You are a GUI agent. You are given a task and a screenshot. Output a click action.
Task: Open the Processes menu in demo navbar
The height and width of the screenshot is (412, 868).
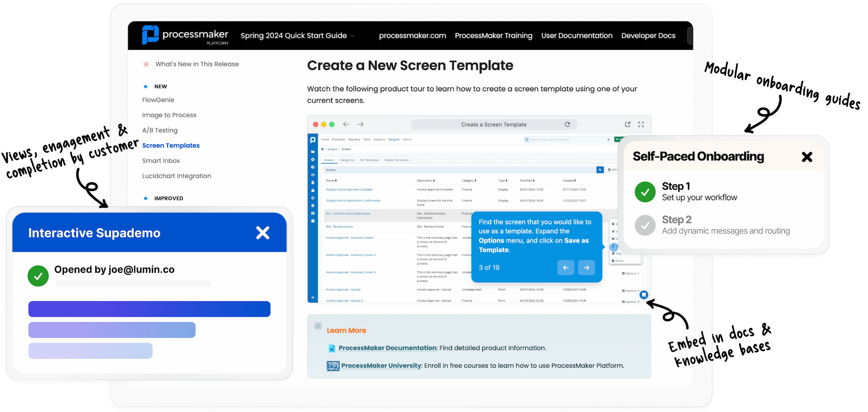(339, 140)
